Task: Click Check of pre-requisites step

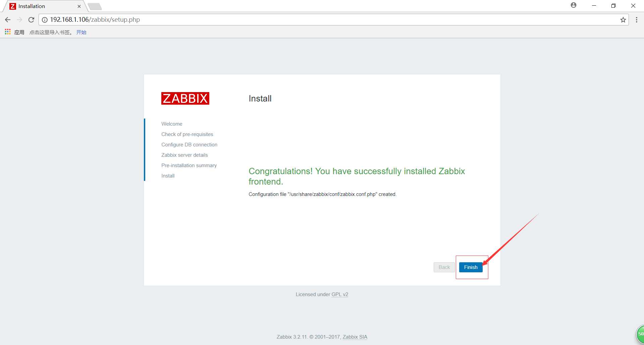Action: 187,134
